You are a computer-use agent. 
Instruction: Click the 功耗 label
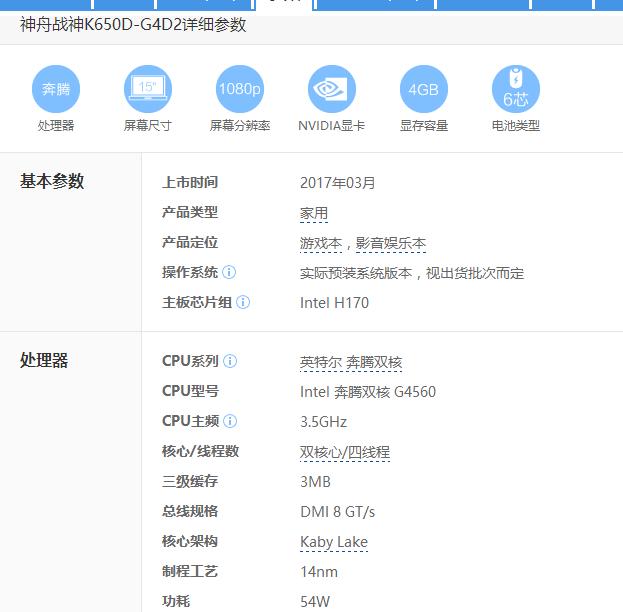(176, 601)
